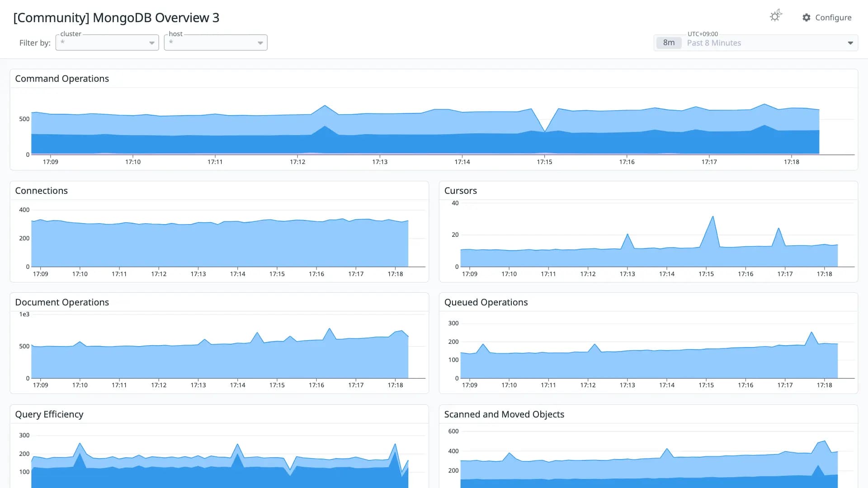This screenshot has width=868, height=488.
Task: Click the Filter by: label
Action: (x=35, y=43)
